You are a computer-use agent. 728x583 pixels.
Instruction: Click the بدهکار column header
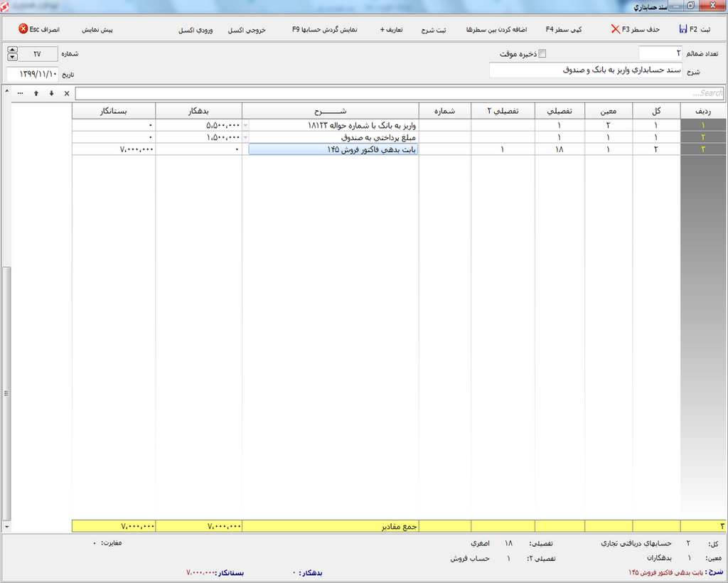[199, 111]
